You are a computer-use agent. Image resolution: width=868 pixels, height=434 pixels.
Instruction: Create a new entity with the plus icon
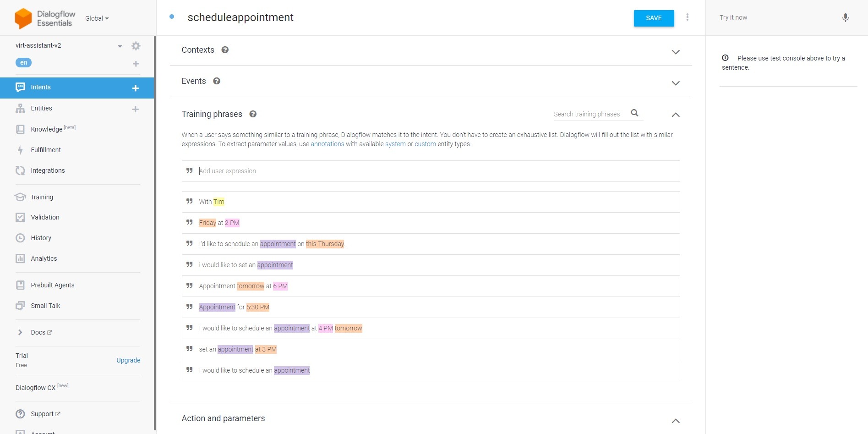coord(135,109)
